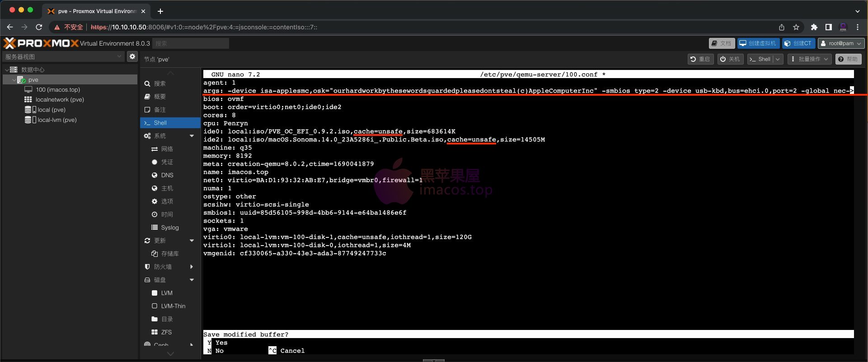
Task: Click the Create CT button
Action: 798,43
